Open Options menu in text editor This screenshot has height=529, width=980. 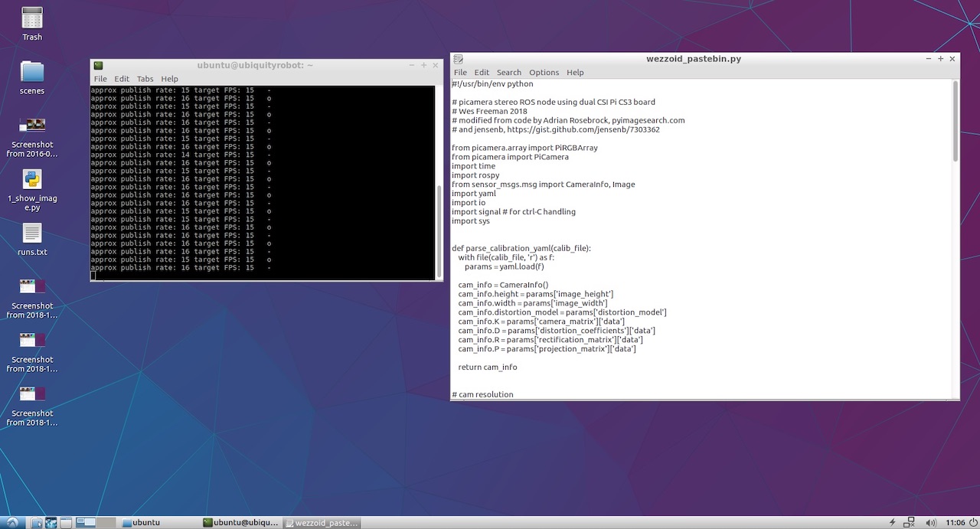[544, 73]
